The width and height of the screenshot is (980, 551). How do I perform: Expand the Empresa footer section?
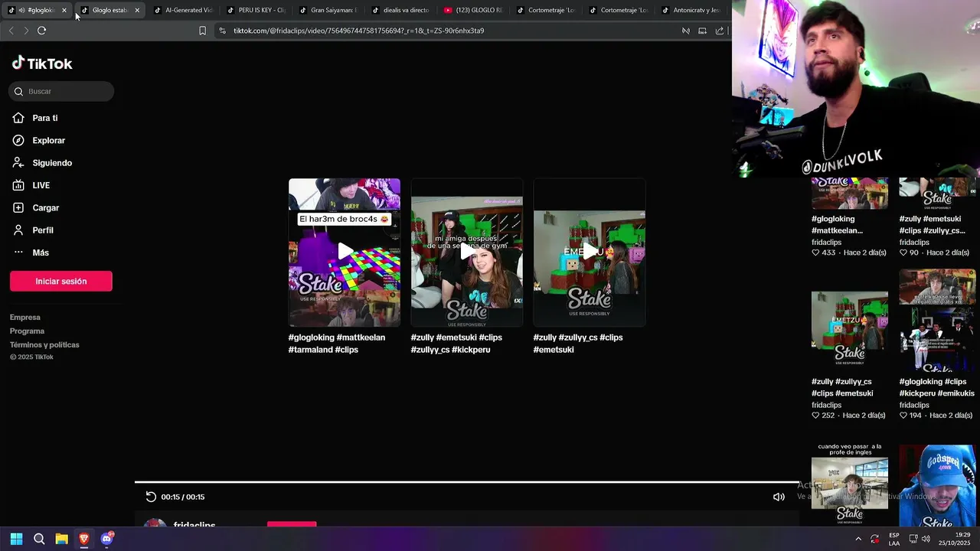tap(25, 318)
